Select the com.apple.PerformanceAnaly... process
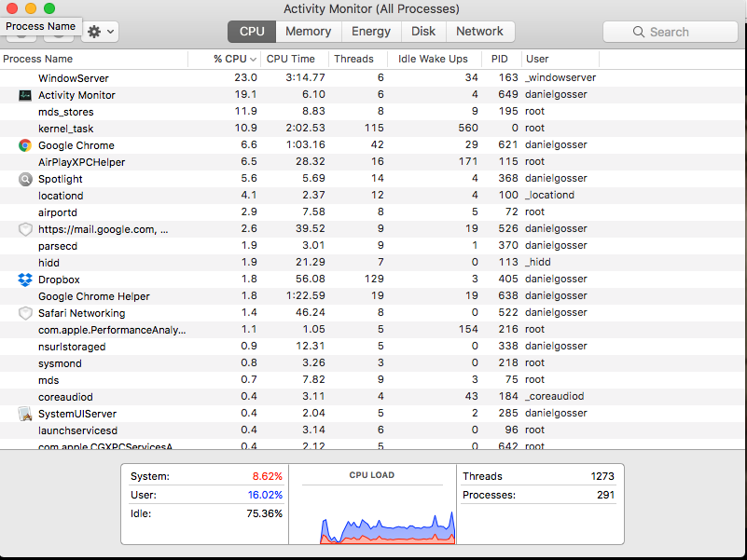Image resolution: width=747 pixels, height=560 pixels. click(373, 330)
